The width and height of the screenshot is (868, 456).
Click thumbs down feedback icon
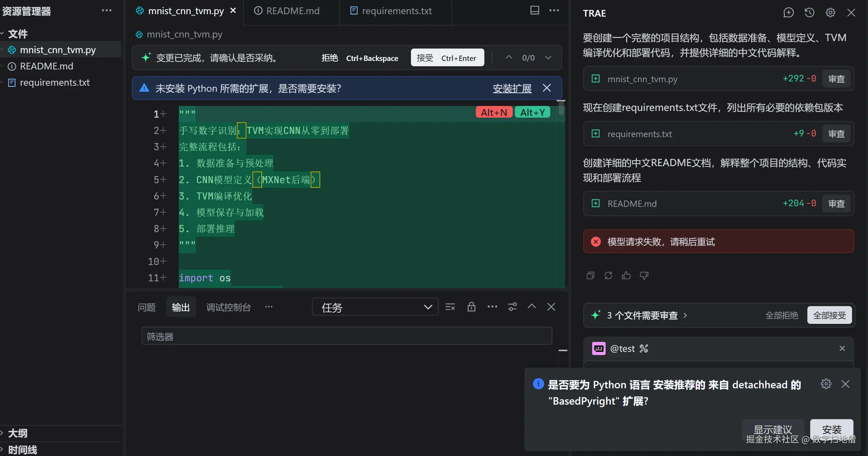coord(644,275)
